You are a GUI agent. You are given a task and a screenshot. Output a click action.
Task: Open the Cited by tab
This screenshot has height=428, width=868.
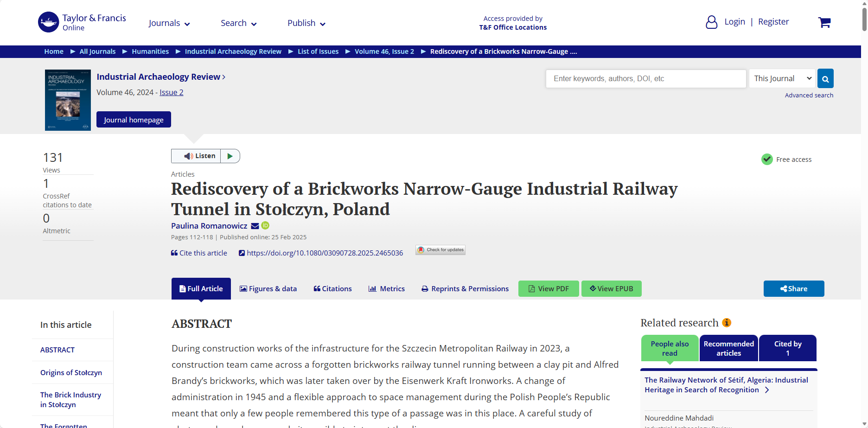coord(787,348)
